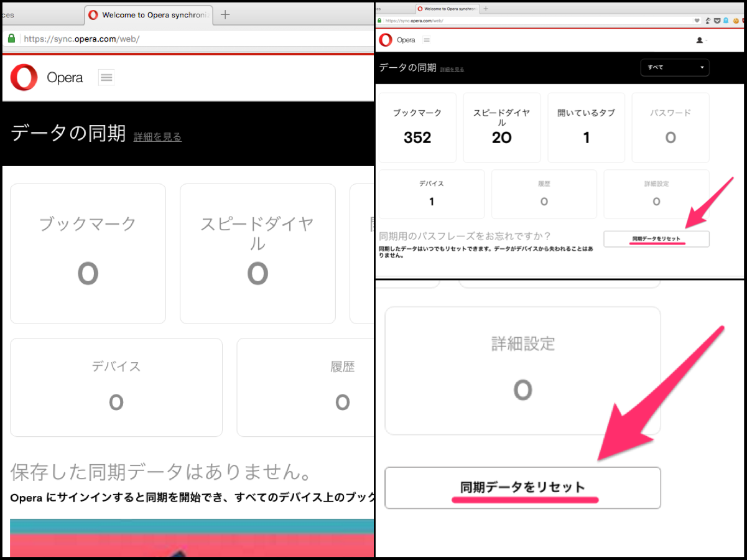Click the blue ghost extension icon
747x560 pixels.
coord(726,21)
